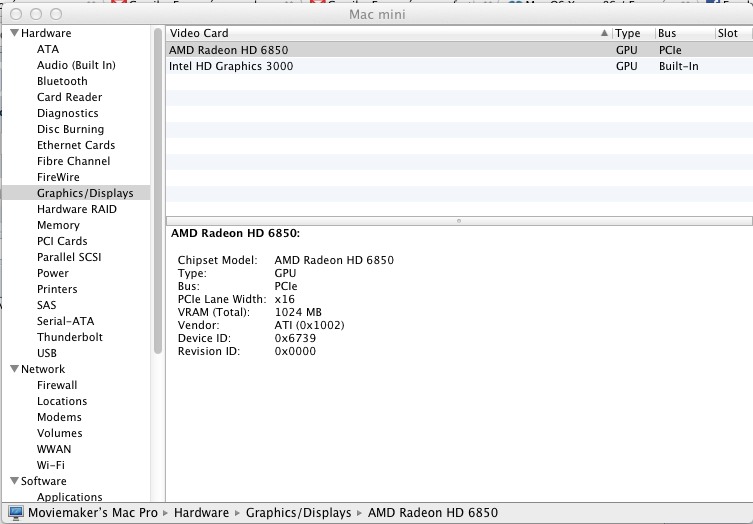Open SAS category
Image resolution: width=753 pixels, height=524 pixels.
pyautogui.click(x=47, y=305)
